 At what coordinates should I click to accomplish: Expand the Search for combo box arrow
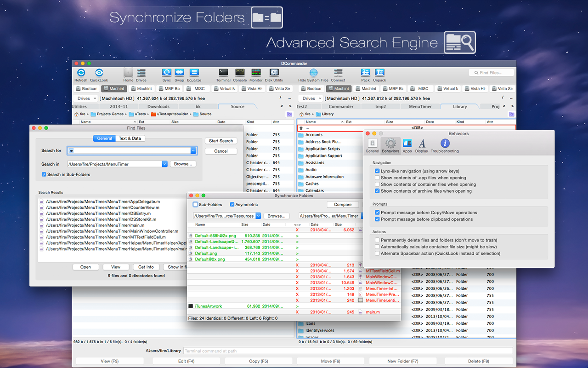tap(193, 150)
